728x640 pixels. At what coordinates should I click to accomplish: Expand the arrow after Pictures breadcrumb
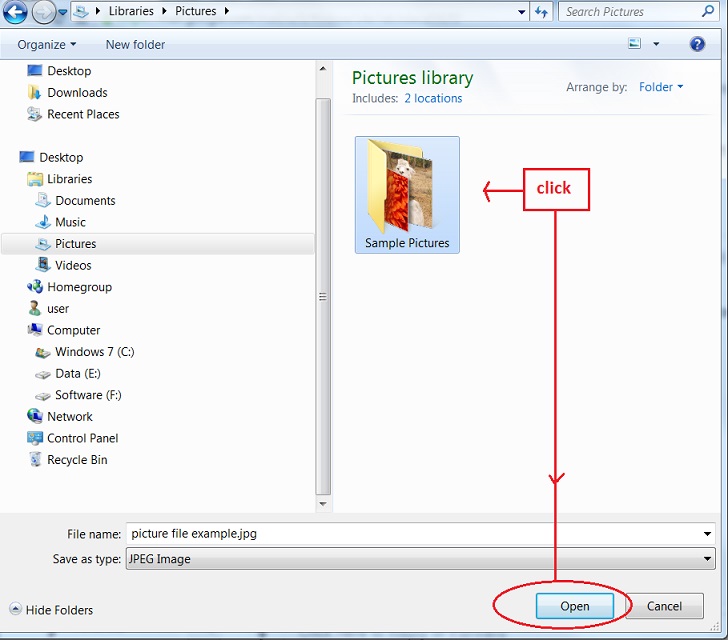pos(227,11)
